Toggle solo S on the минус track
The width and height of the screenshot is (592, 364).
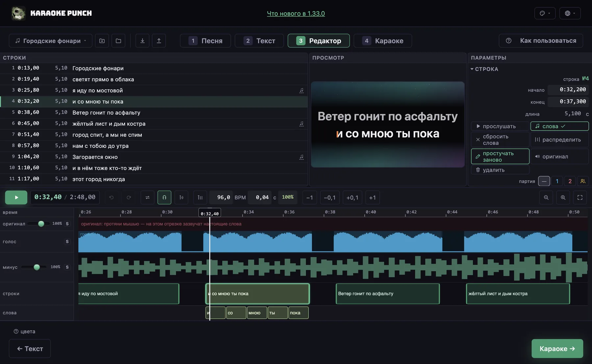coord(67,267)
